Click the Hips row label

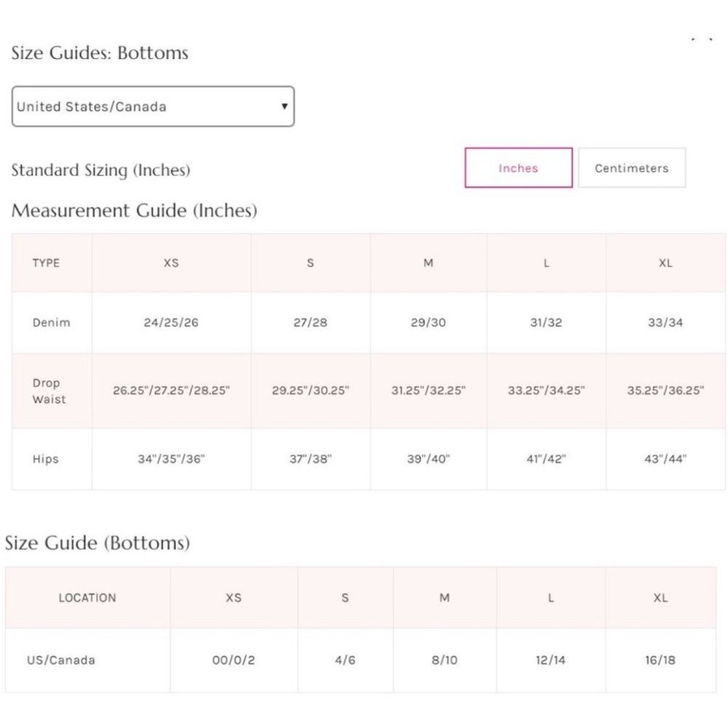coord(45,459)
